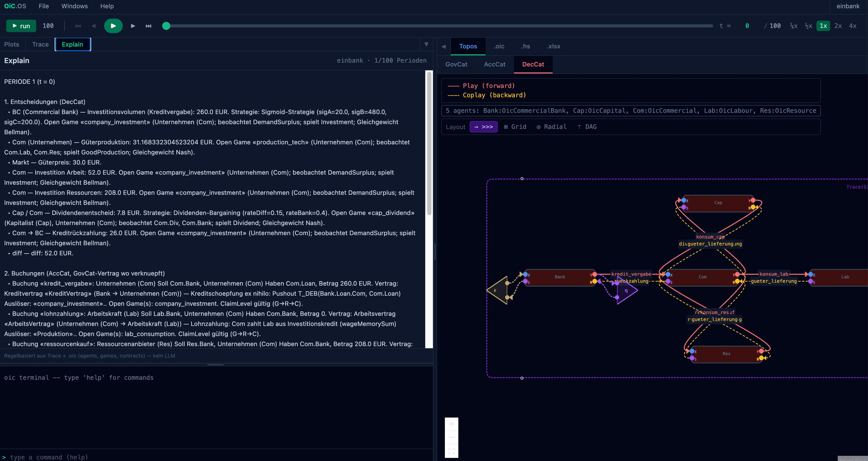Select the 1x playback speed
The width and height of the screenshot is (868, 461).
click(x=823, y=26)
